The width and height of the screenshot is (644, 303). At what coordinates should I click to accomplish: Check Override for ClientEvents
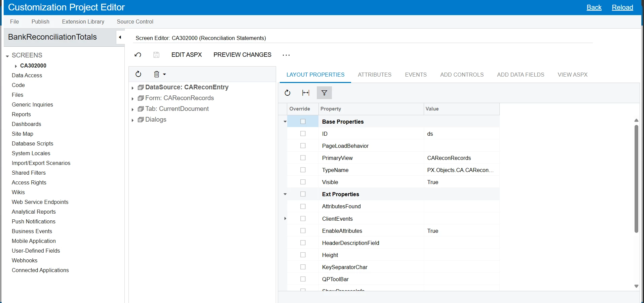[x=303, y=219]
